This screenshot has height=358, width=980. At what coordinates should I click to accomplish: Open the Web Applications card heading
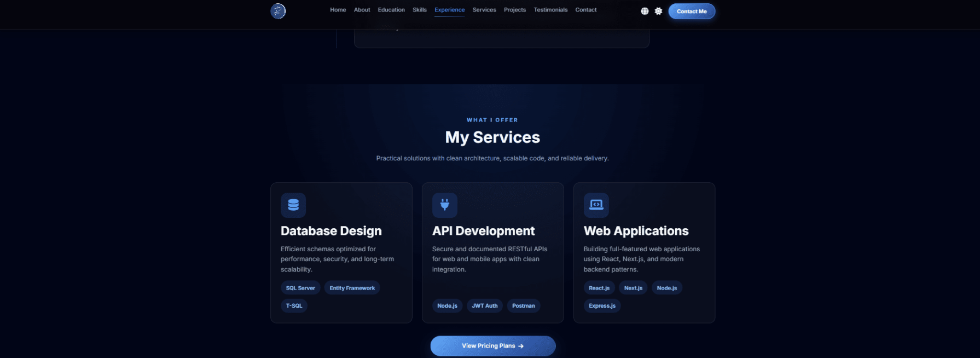coord(636,231)
